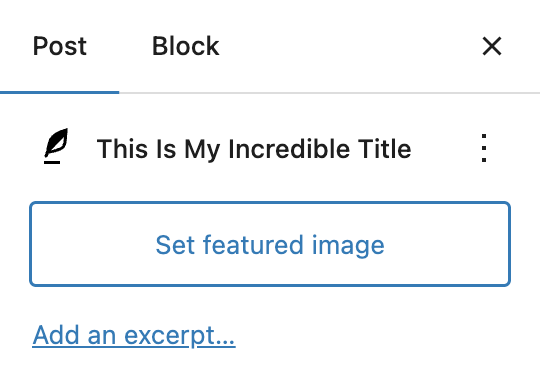Click the feather post icon
Viewport: 540px width, 370px height.
[56, 146]
